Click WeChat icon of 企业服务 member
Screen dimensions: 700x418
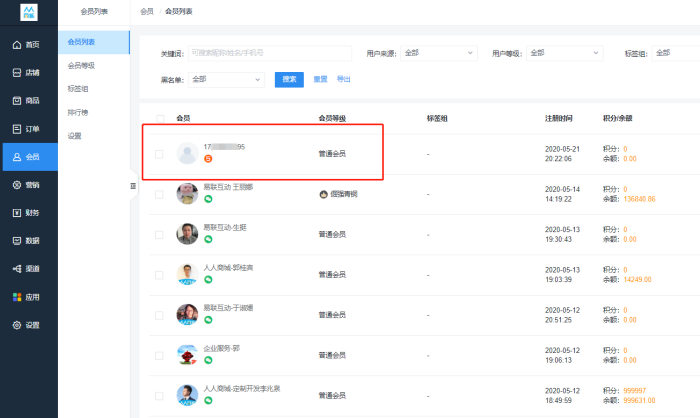tap(208, 360)
